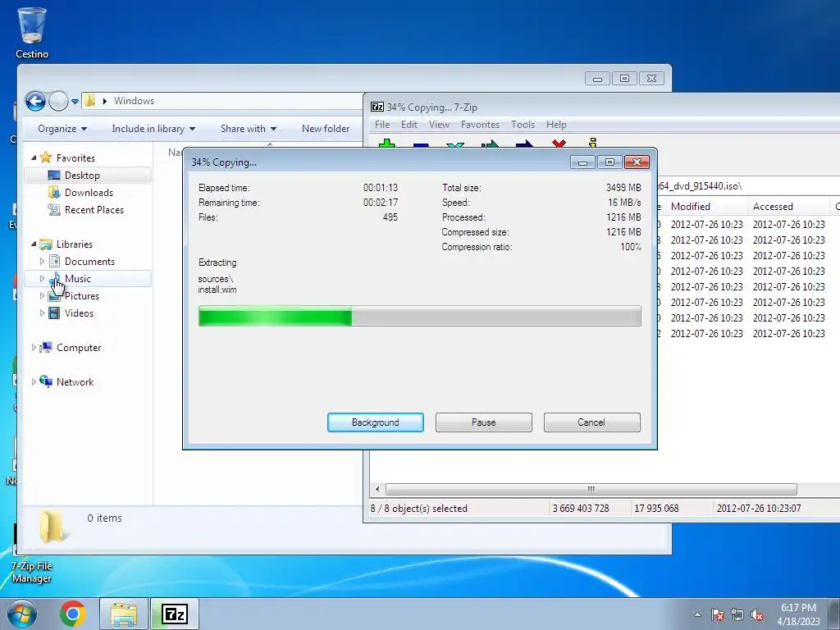
Task: Click the Documents library icon
Action: pos(54,261)
